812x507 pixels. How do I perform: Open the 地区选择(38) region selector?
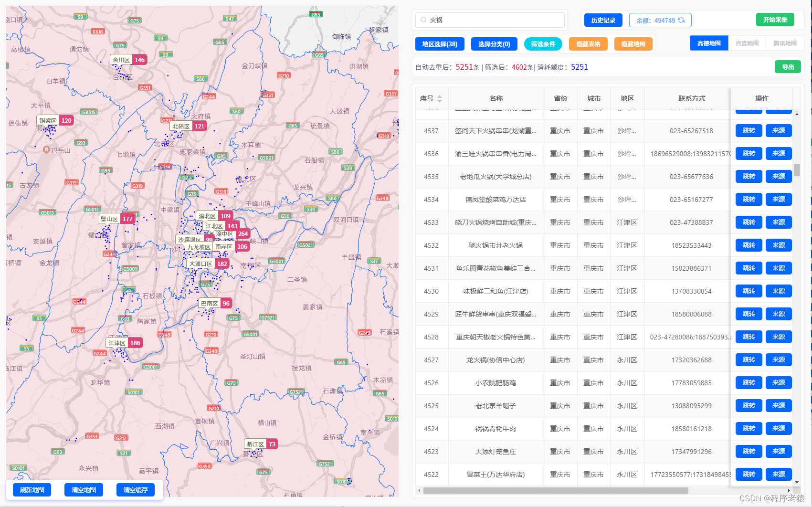click(440, 44)
